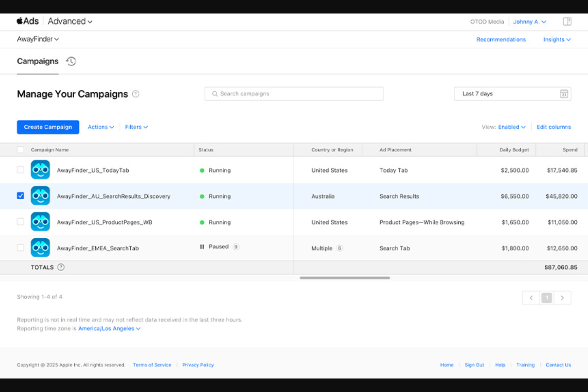
Task: Open the Help footer link
Action: point(500,365)
